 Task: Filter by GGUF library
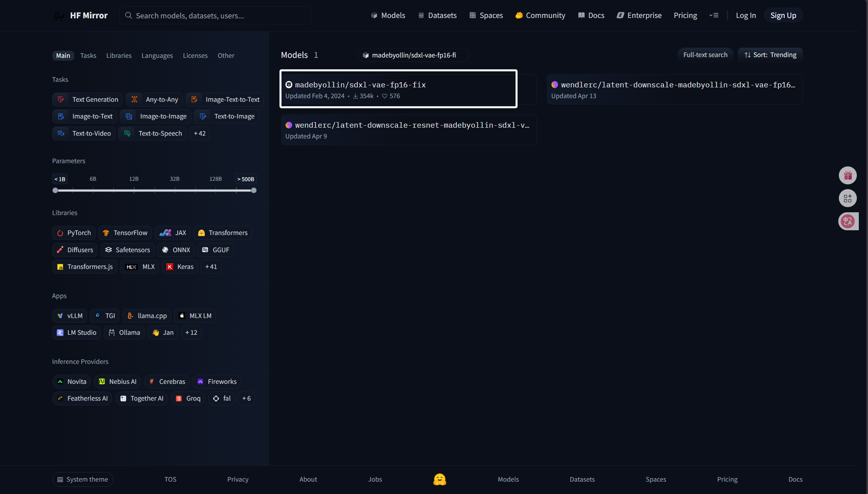(216, 250)
